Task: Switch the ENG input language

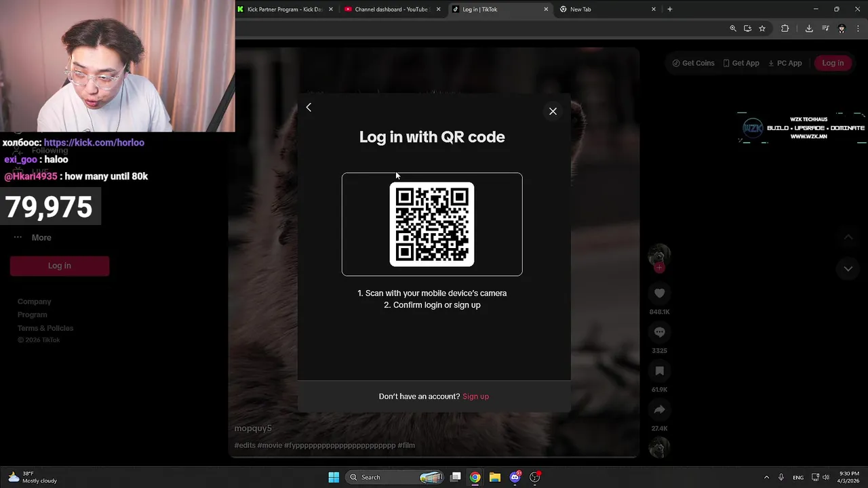Action: click(798, 477)
